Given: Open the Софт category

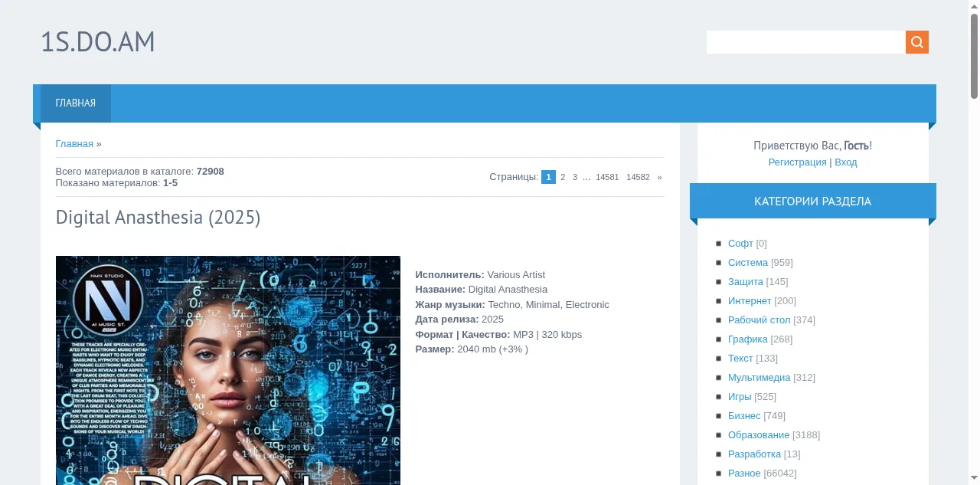Looking at the screenshot, I should [x=740, y=243].
